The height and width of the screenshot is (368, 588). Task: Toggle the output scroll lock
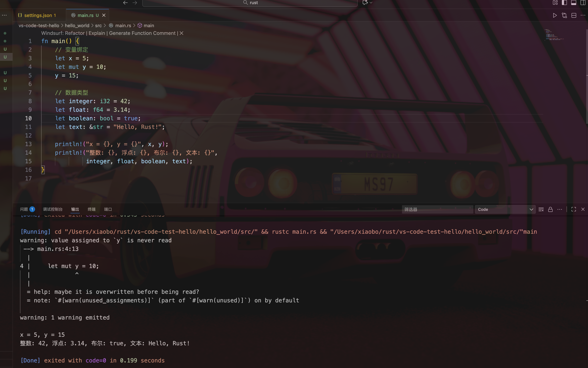click(550, 209)
